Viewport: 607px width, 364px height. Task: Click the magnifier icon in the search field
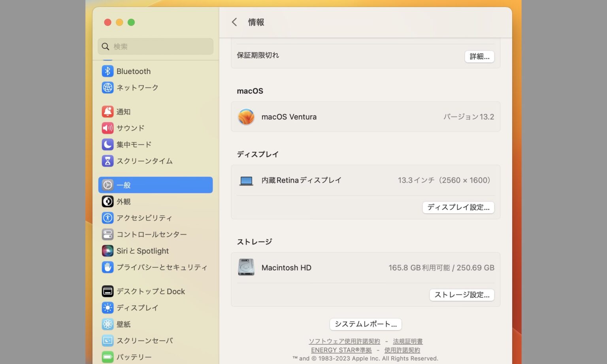pos(106,47)
